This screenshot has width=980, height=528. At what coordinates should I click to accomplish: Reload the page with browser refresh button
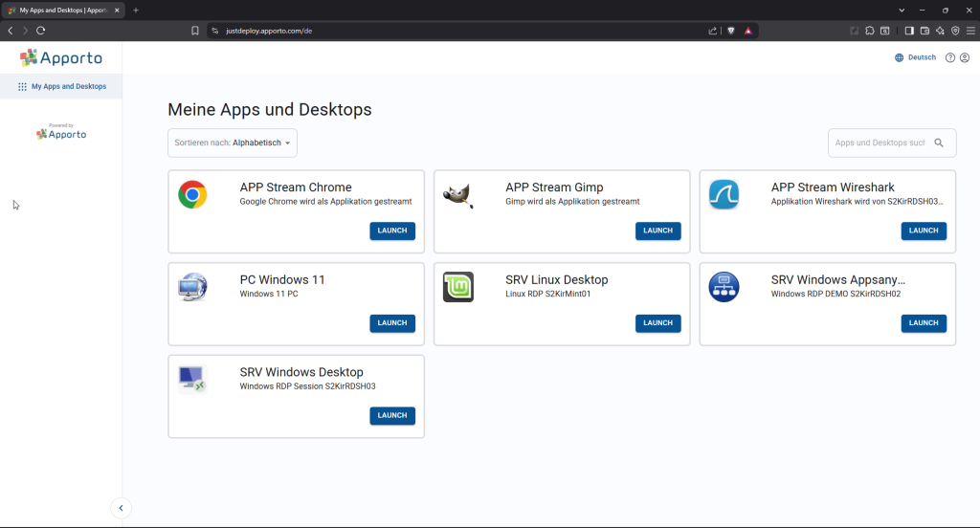[x=40, y=31]
